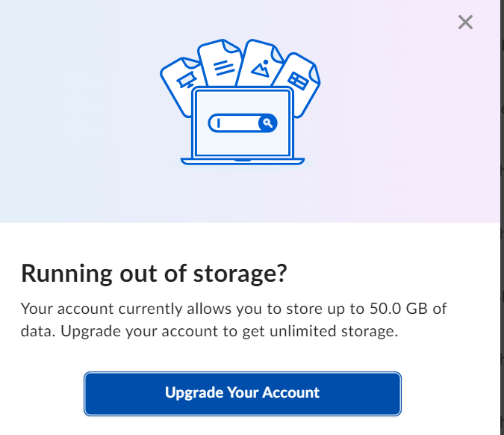The image size is (504, 435).
Task: Click the image file icon with mountain
Action: tap(259, 64)
